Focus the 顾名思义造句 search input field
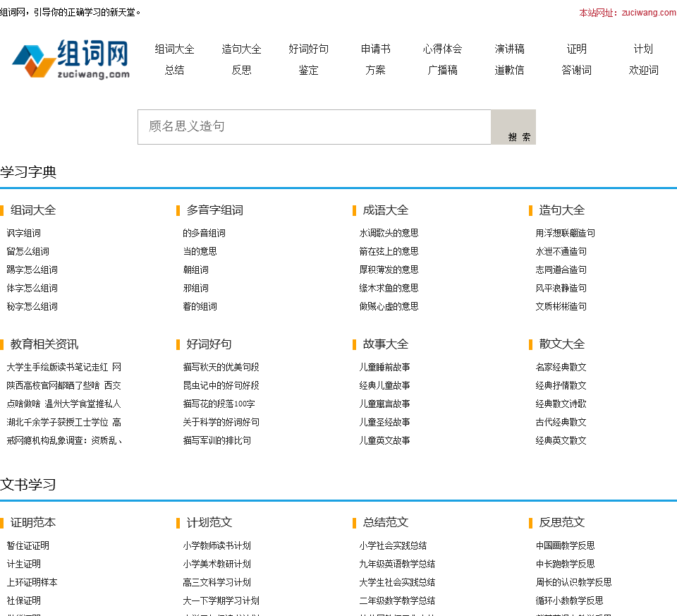Screen dimensions: 677x616 coord(314,127)
